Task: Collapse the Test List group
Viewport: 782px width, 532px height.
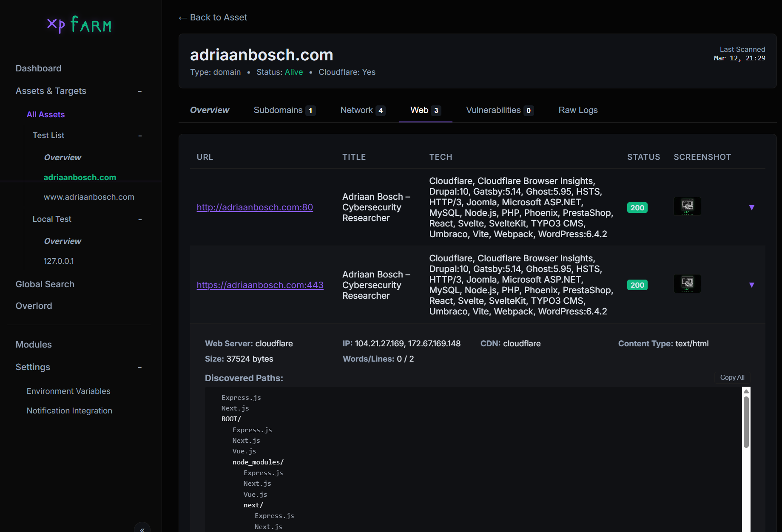Action: 140,136
